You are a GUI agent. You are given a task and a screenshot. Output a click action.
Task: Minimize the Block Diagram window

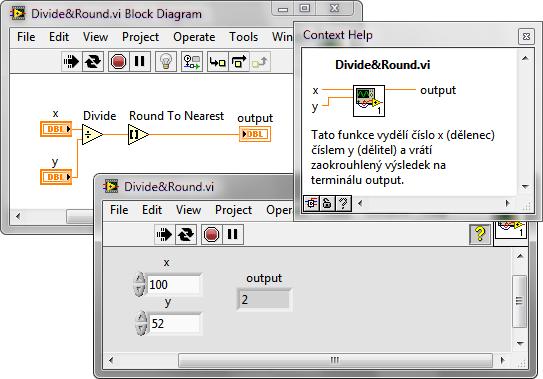coord(283,9)
